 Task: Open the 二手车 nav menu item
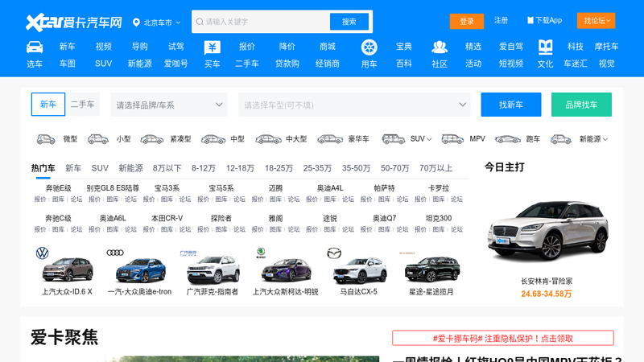(247, 64)
